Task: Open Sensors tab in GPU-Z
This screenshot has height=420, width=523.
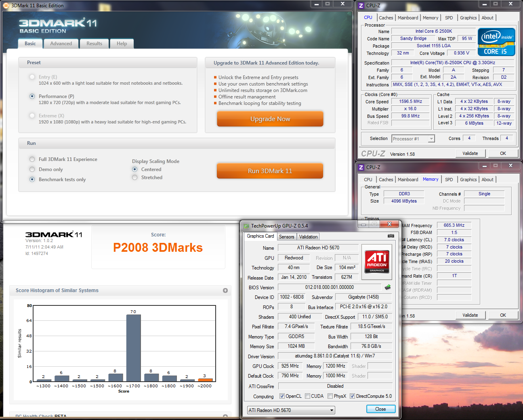Action: click(286, 237)
